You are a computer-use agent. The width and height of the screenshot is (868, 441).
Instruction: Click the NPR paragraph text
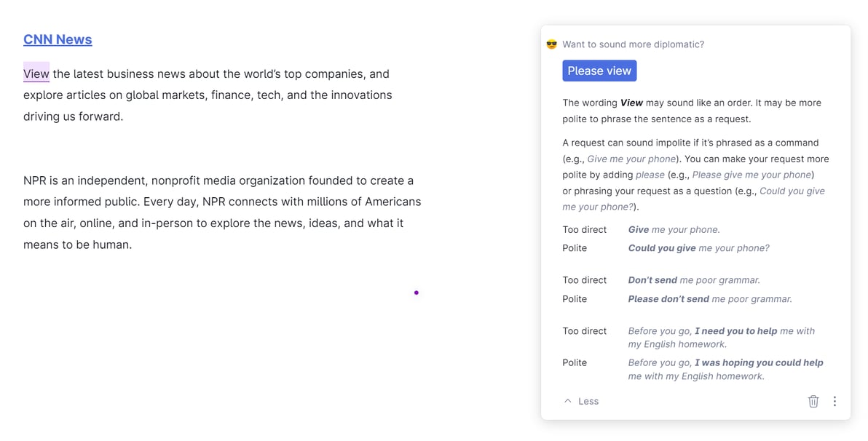(x=222, y=212)
